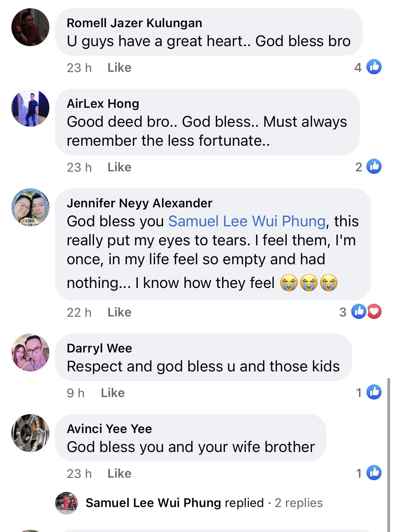393x532 pixels.
Task: Click the like reaction icon on Avinci Yee Yee's comment
Action: (x=374, y=473)
